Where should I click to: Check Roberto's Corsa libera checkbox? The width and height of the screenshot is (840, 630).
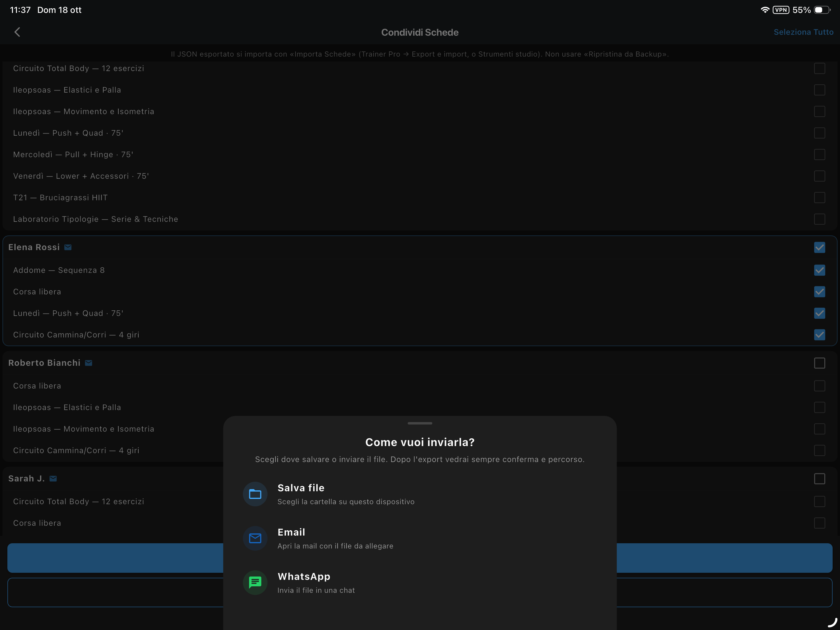coord(819,386)
